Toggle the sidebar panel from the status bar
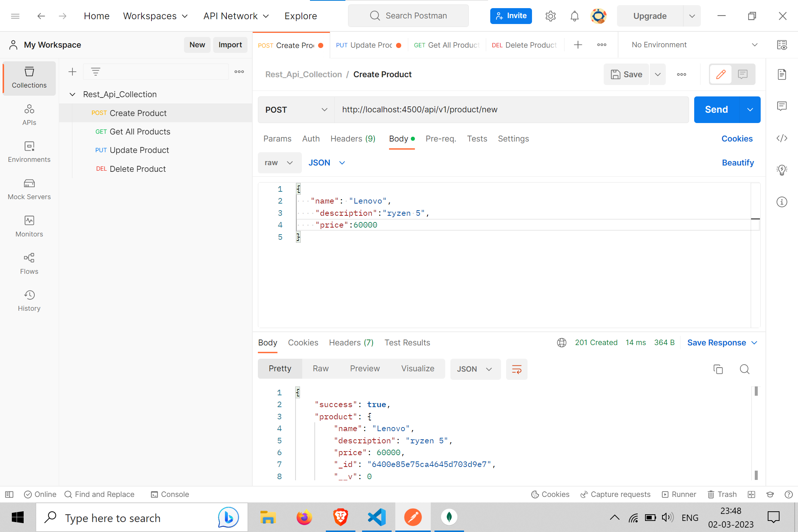798x532 pixels. 8,494
